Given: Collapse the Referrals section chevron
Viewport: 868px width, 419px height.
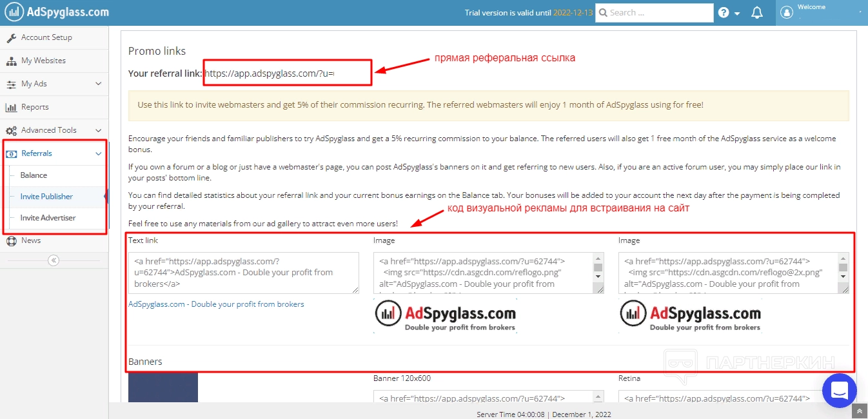Looking at the screenshot, I should coord(99,153).
